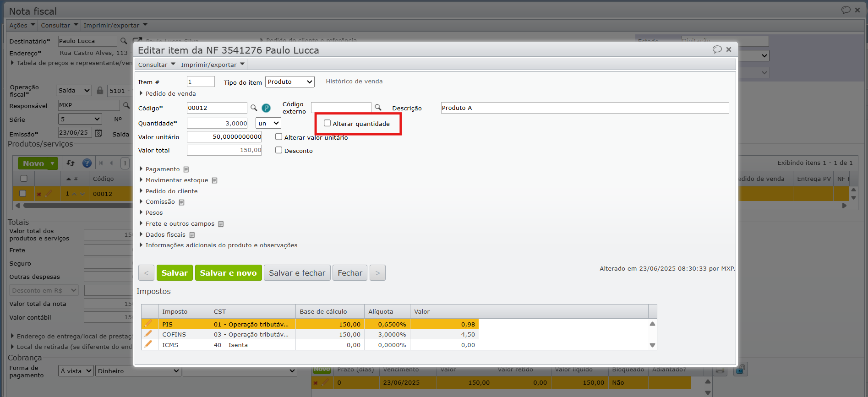
Task: Click the Salvar e fechar button
Action: pos(297,273)
